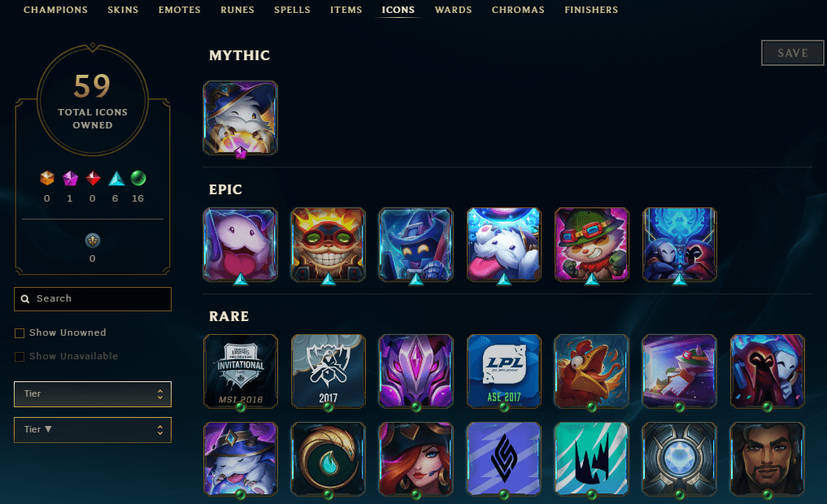827x504 pixels.
Task: Toggle the Show Unavailable checkbox
Action: tap(20, 357)
